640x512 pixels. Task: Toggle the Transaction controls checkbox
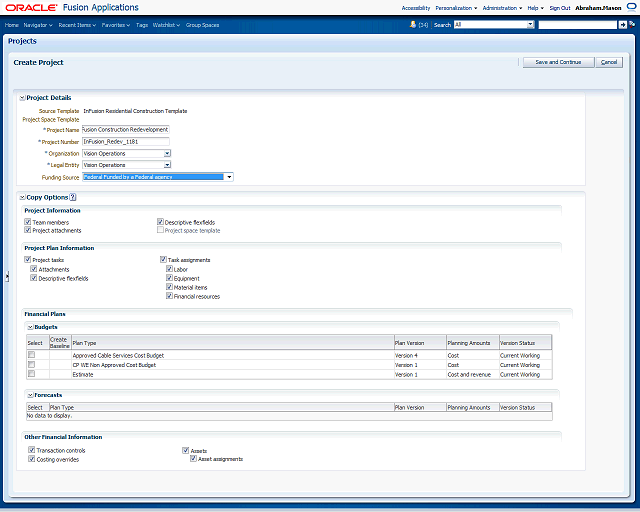(x=32, y=451)
